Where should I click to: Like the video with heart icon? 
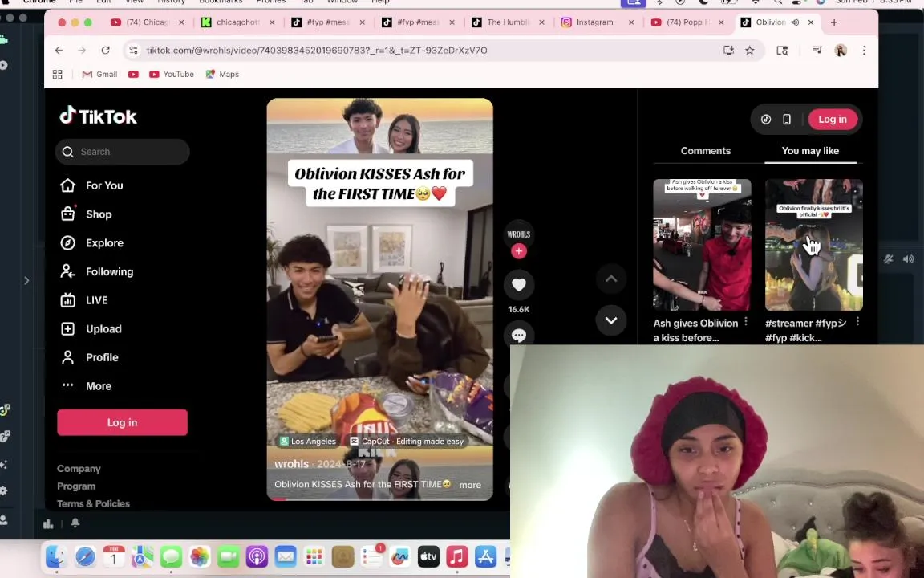coord(519,285)
